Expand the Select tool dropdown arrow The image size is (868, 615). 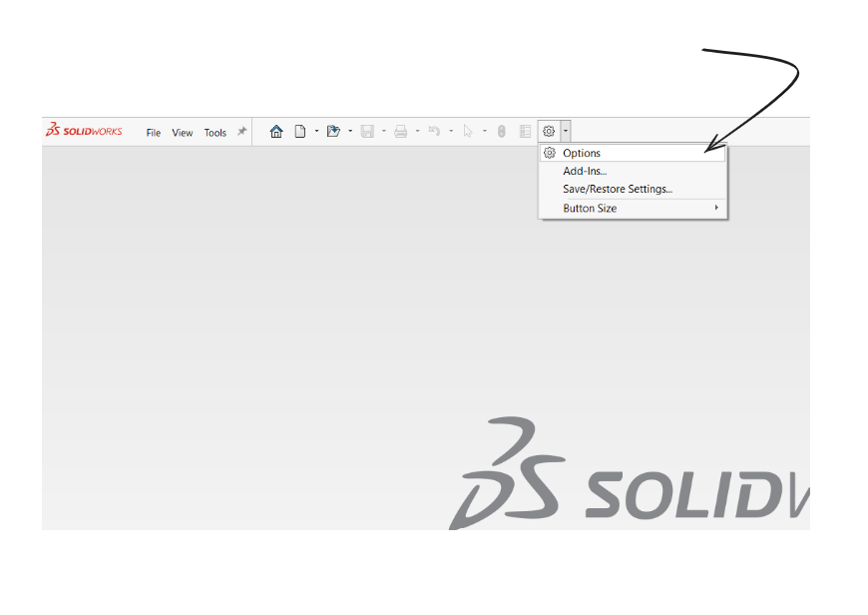tap(484, 132)
